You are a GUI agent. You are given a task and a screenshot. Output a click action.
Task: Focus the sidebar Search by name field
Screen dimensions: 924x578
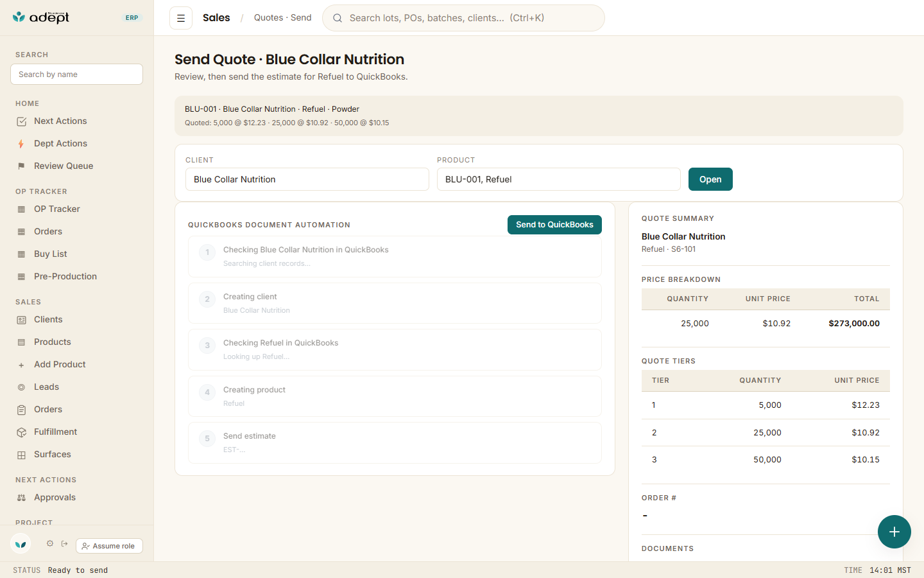pyautogui.click(x=76, y=74)
